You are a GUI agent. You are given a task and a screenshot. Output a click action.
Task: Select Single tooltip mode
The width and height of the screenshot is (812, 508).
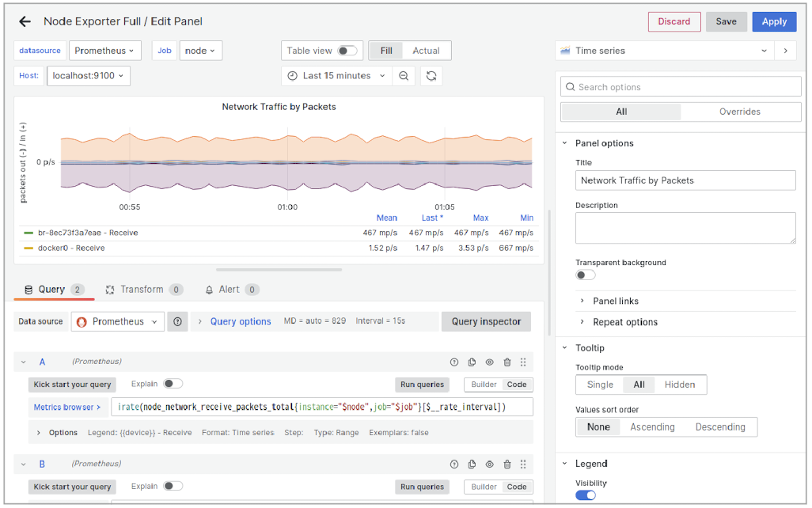pos(600,385)
